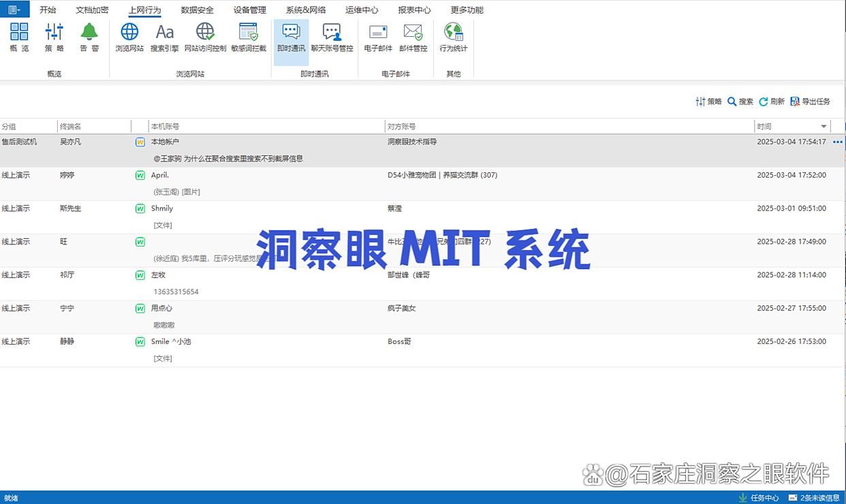The image size is (846, 504).
Task: Select the 疯子美女 contact cell
Action: coord(401,309)
